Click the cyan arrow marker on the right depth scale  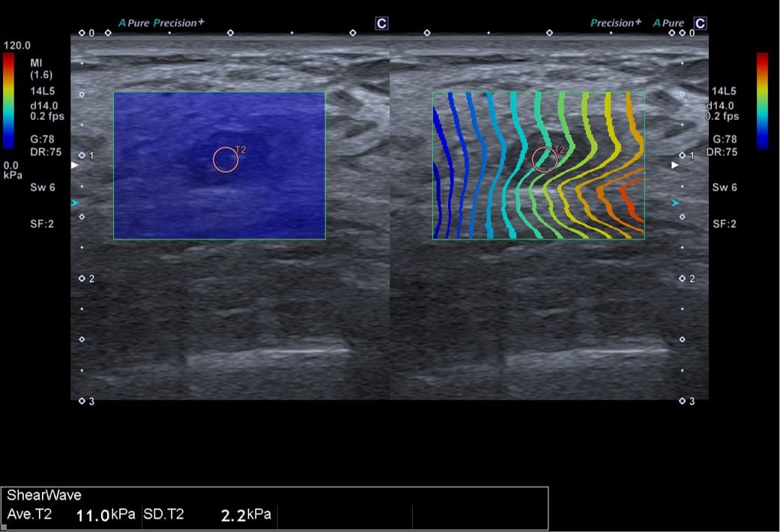point(675,203)
